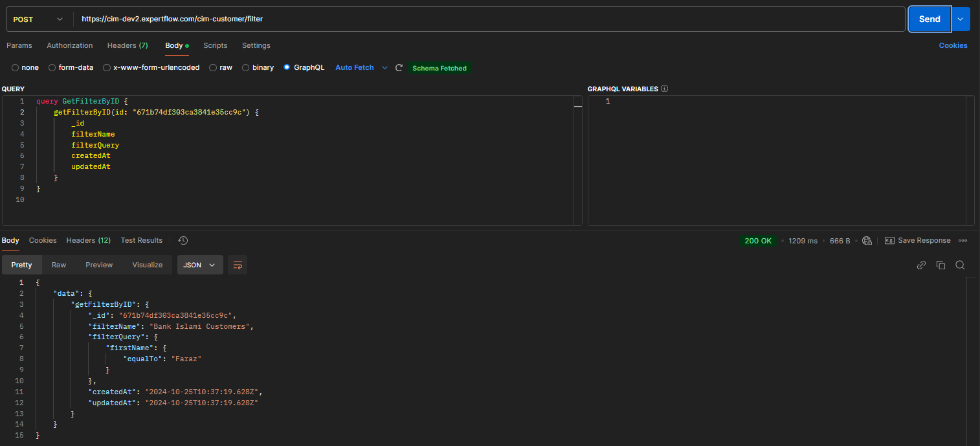Switch to the Authorization tab
Screen dimensions: 980x446
(x=69, y=45)
